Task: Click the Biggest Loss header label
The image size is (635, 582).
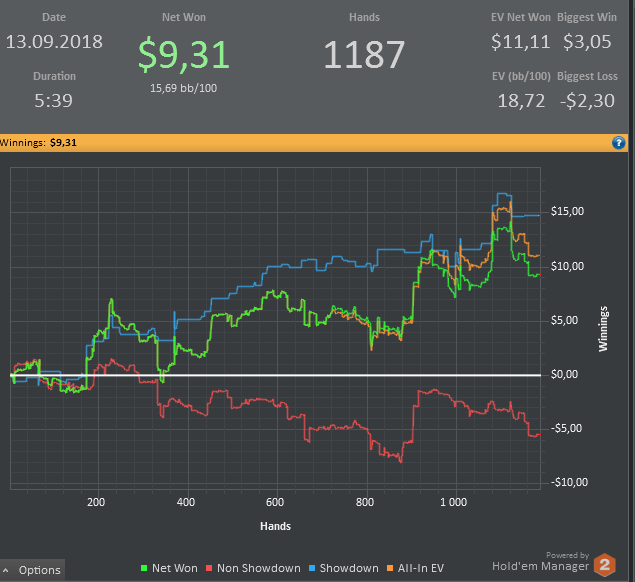Action: (587, 76)
